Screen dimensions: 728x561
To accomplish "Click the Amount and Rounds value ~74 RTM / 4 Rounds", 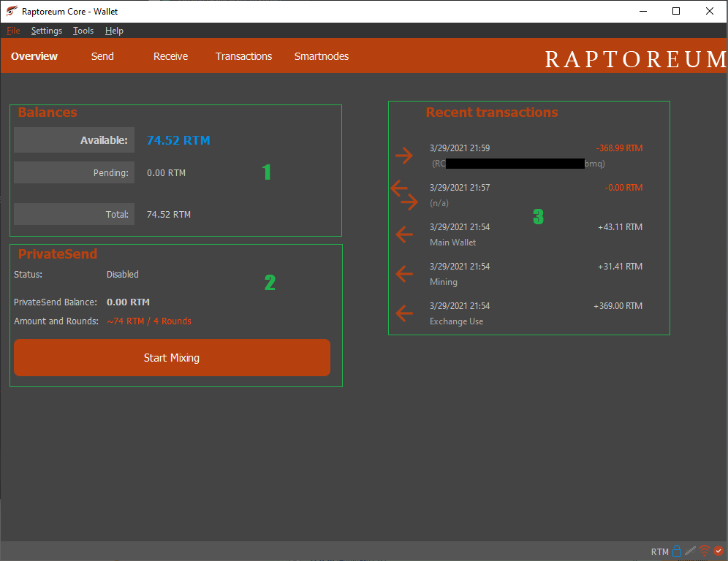I will (149, 321).
